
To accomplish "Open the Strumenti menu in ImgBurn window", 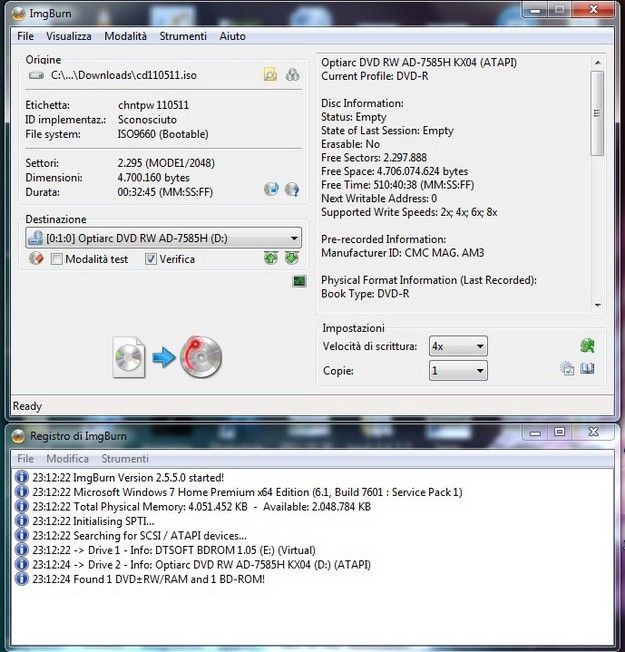I will tap(183, 36).
